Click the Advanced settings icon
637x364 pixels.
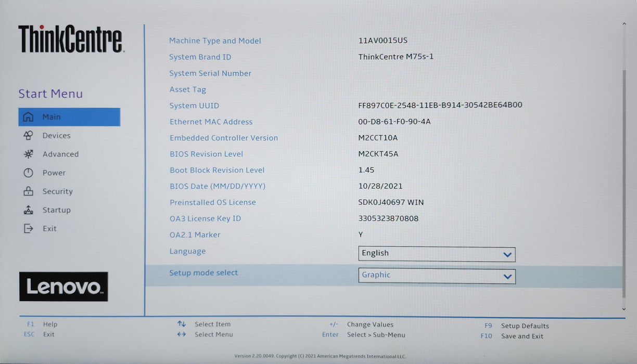(x=30, y=154)
